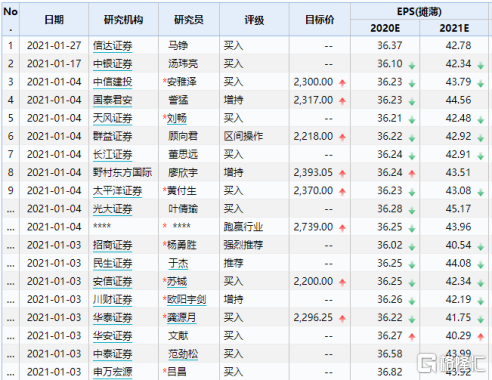Click green down arrow beside 2020E EPS 36.10
Image resolution: width=492 pixels, height=380 pixels.
[x=412, y=66]
